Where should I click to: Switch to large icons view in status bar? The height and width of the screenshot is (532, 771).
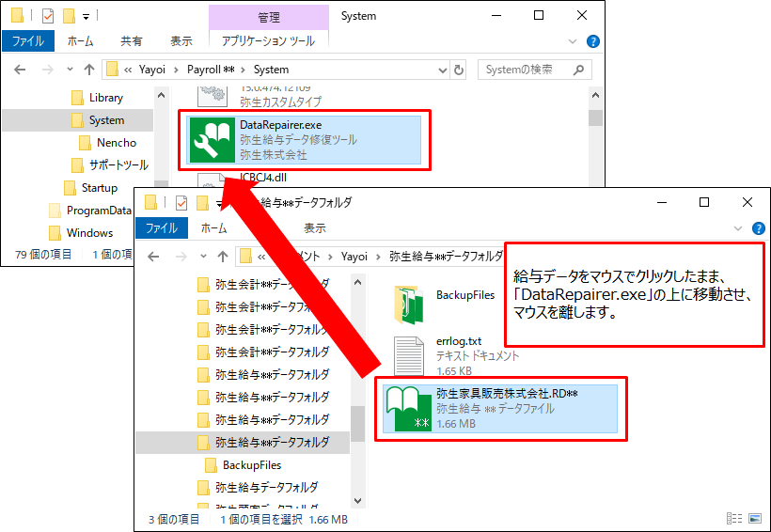tap(754, 518)
